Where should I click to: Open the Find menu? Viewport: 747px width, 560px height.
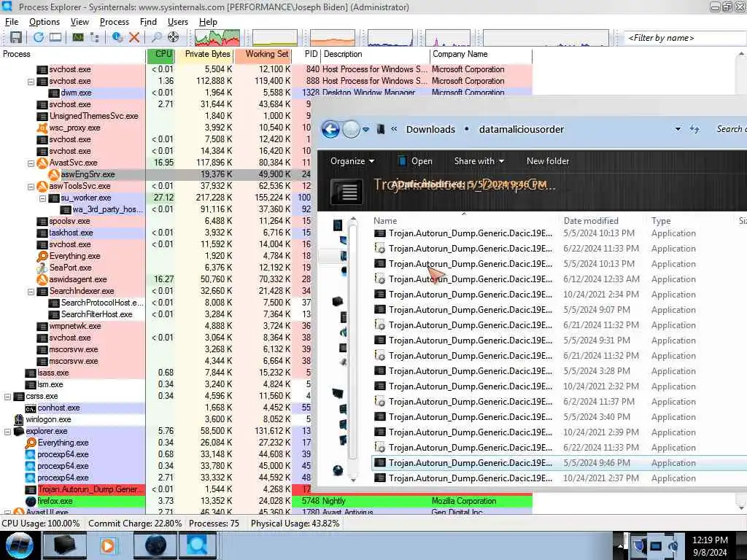pyautogui.click(x=148, y=22)
